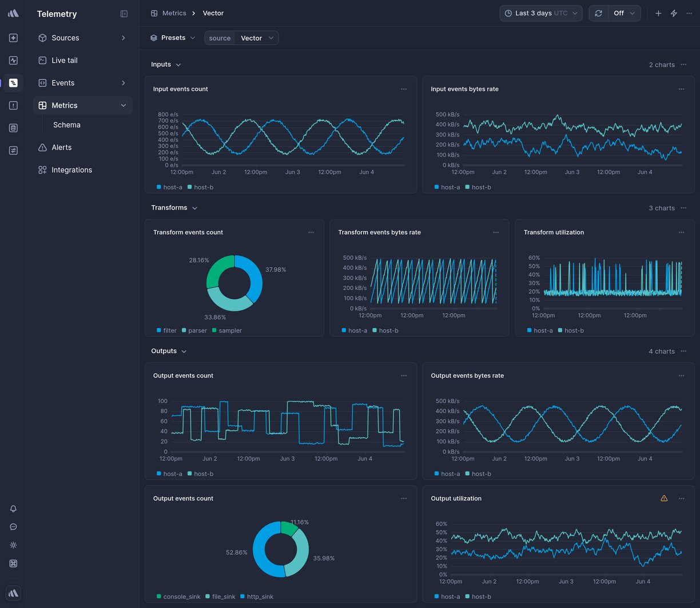Go to Metrics breadcrumb
The height and width of the screenshot is (608, 700).
(x=168, y=13)
